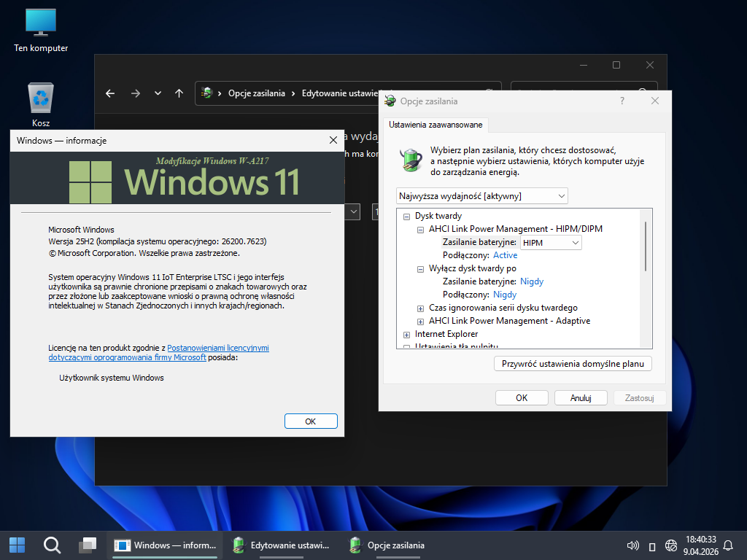The width and height of the screenshot is (747, 560).
Task: Open the notifications bell icon
Action: click(x=727, y=545)
